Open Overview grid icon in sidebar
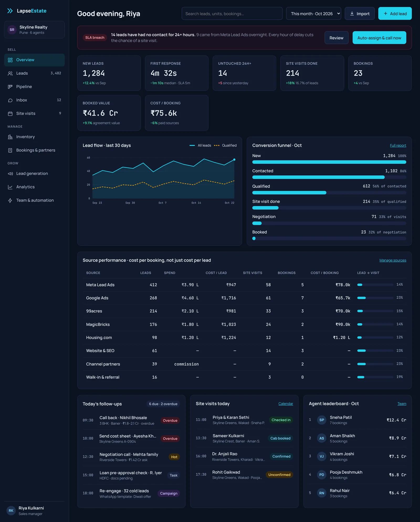The height and width of the screenshot is (522, 420). pos(10,60)
